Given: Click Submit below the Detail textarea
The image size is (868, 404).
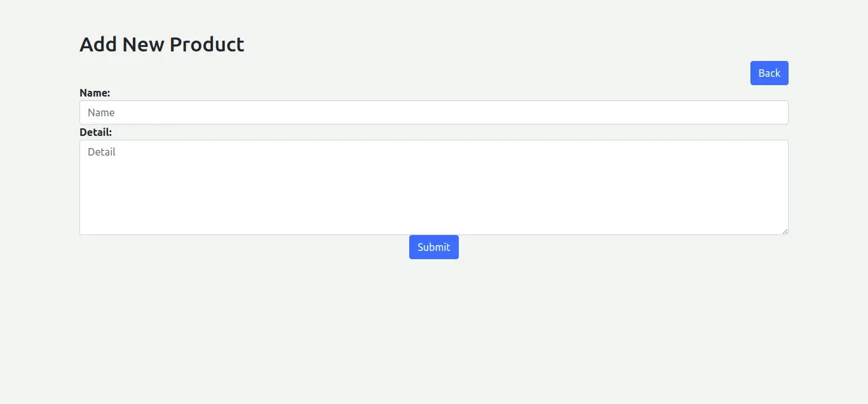Looking at the screenshot, I should click(433, 247).
